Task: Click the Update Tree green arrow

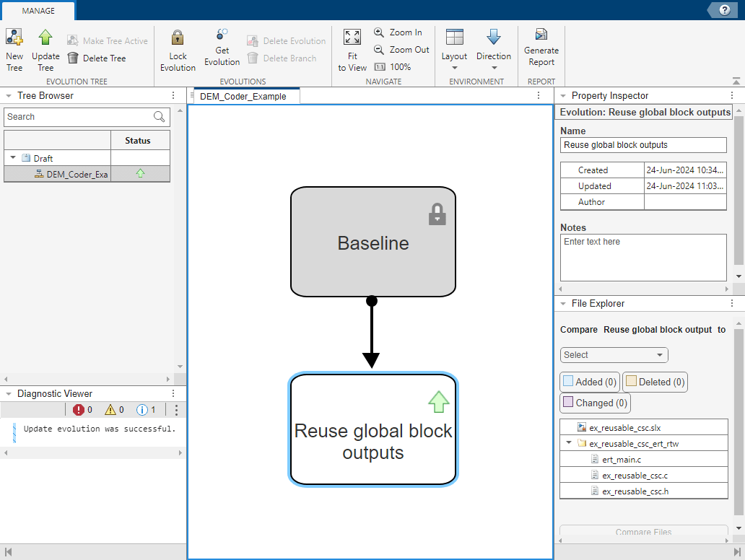Action: 45,38
